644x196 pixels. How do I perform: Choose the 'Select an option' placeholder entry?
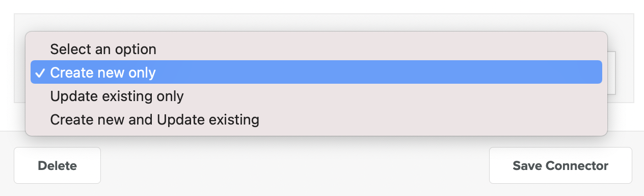pos(316,49)
